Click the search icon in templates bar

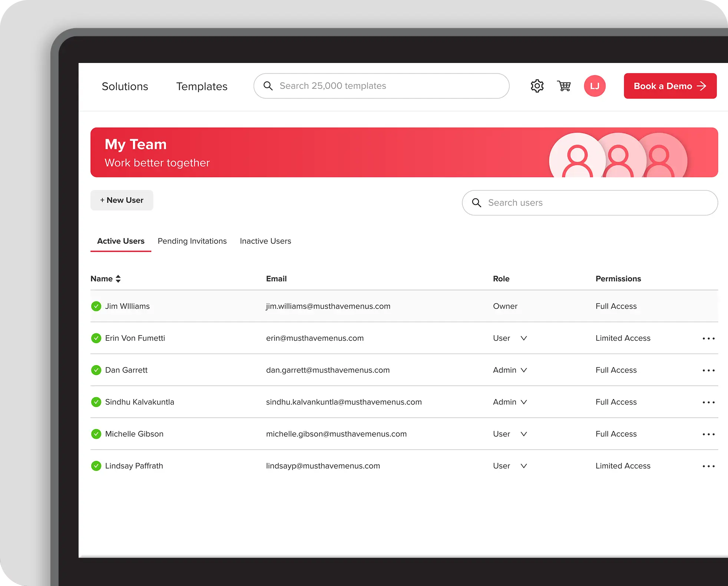pyautogui.click(x=268, y=86)
